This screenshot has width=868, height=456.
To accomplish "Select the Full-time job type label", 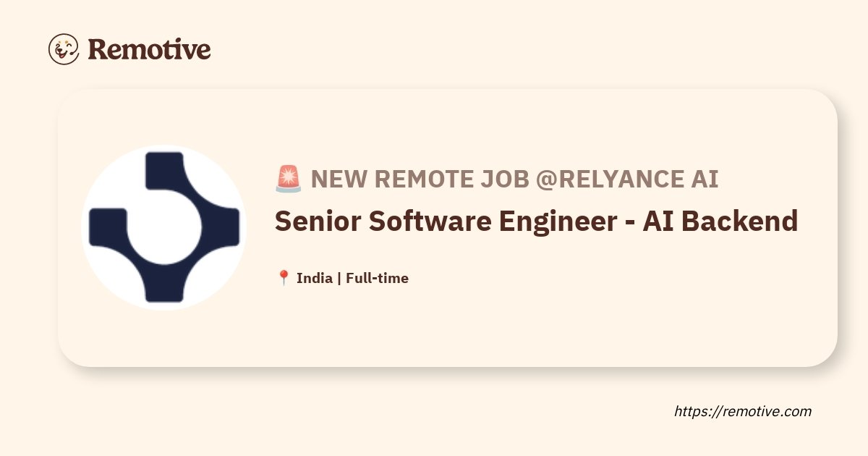I will [x=377, y=278].
